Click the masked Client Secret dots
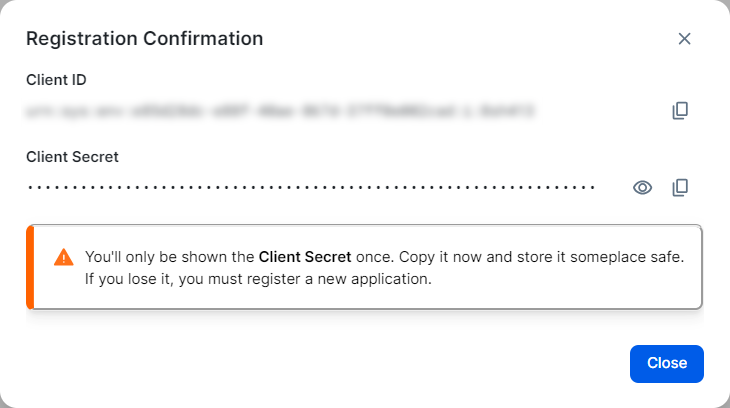730x408 pixels. coord(310,187)
